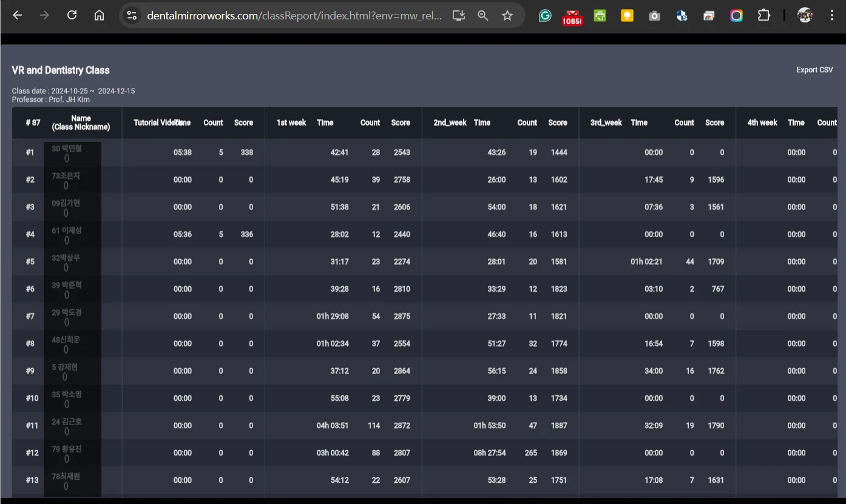Bookmark this page with the star icon
Viewport: 846px width, 504px height.
tap(507, 15)
